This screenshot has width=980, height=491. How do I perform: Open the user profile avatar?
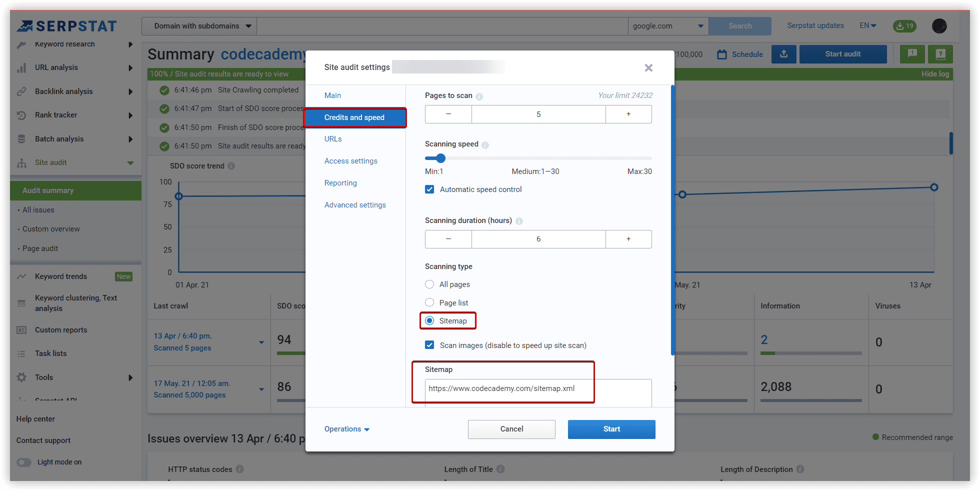point(939,26)
